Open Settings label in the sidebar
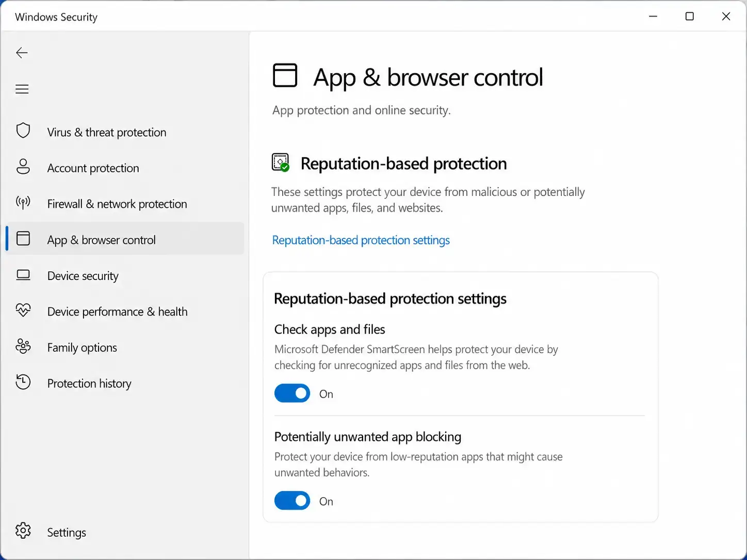Viewport: 747px width, 560px height. click(x=67, y=533)
